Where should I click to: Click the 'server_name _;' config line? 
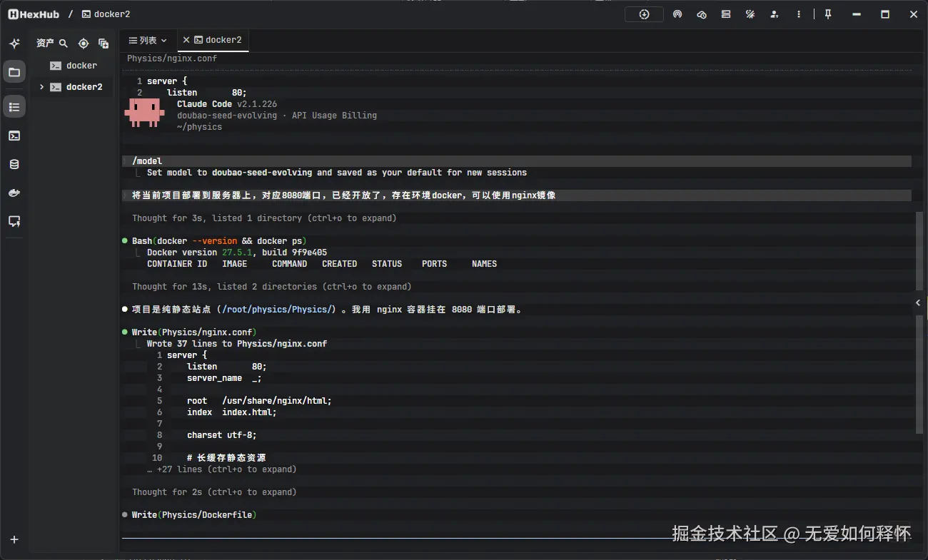(224, 378)
